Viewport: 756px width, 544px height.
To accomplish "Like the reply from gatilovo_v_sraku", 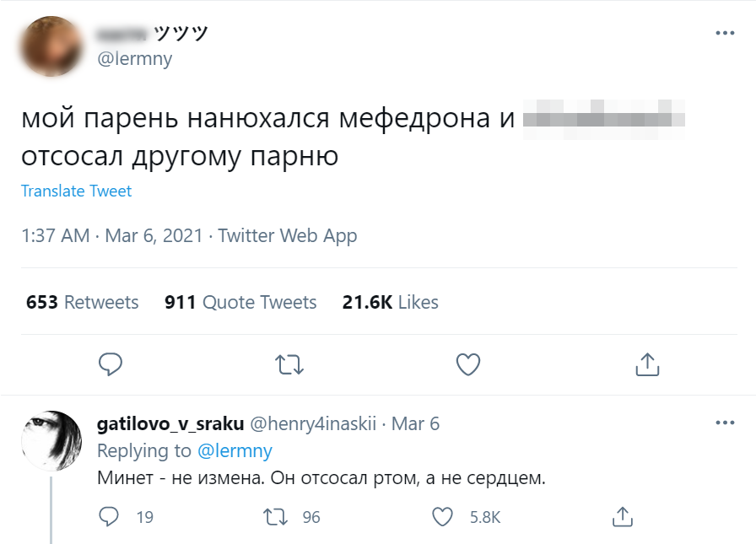I will [x=443, y=516].
